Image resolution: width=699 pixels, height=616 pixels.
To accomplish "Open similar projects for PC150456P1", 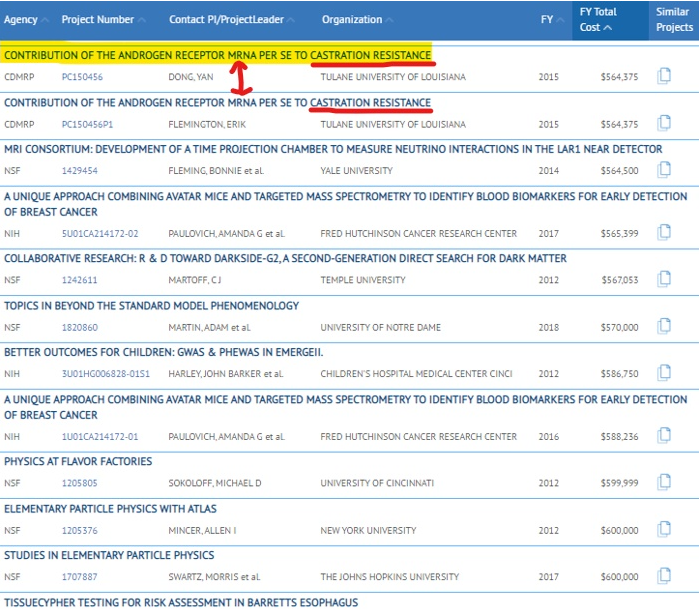I will (x=664, y=123).
